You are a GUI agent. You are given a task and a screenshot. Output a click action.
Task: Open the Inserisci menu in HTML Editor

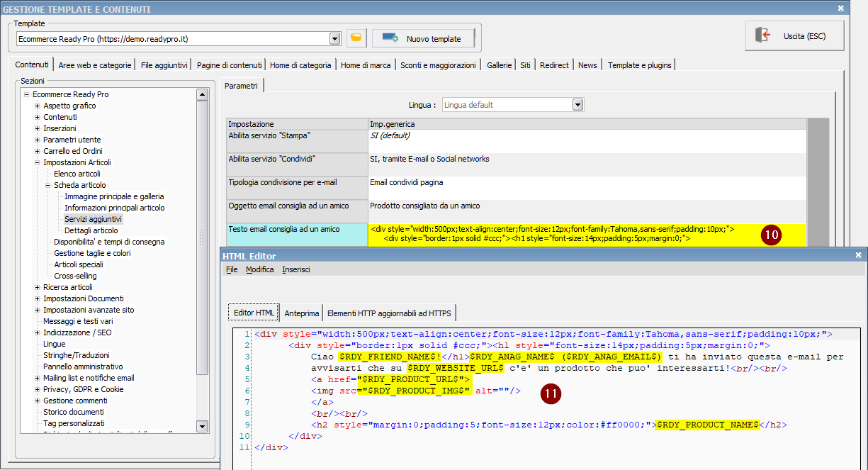pos(295,269)
